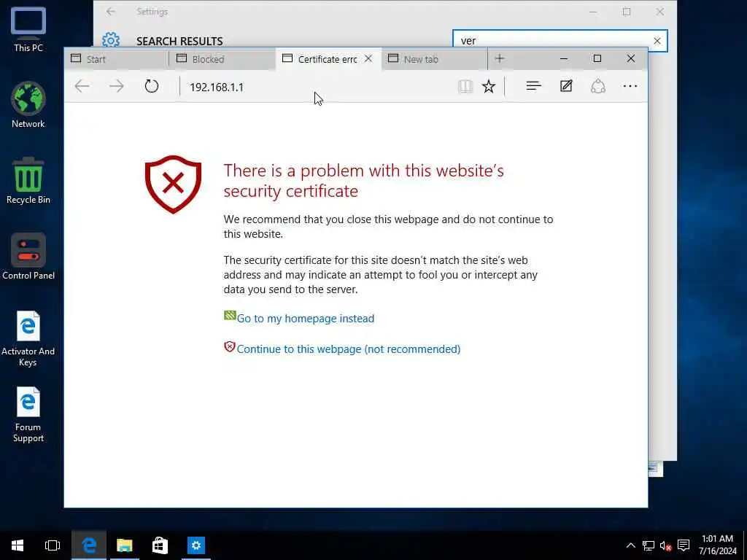
Task: Click the back arrow in Settings window
Action: click(111, 12)
